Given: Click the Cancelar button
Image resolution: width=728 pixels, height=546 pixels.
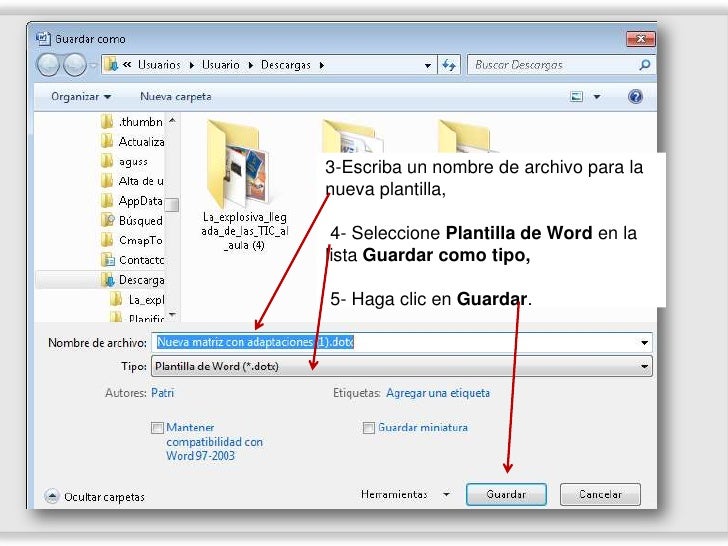Looking at the screenshot, I should [x=600, y=494].
